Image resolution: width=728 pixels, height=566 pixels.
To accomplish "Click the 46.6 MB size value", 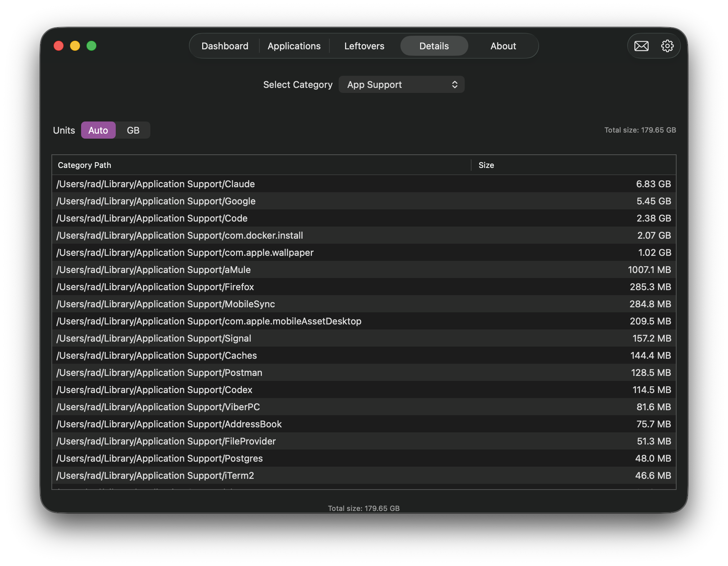I will pos(653,476).
